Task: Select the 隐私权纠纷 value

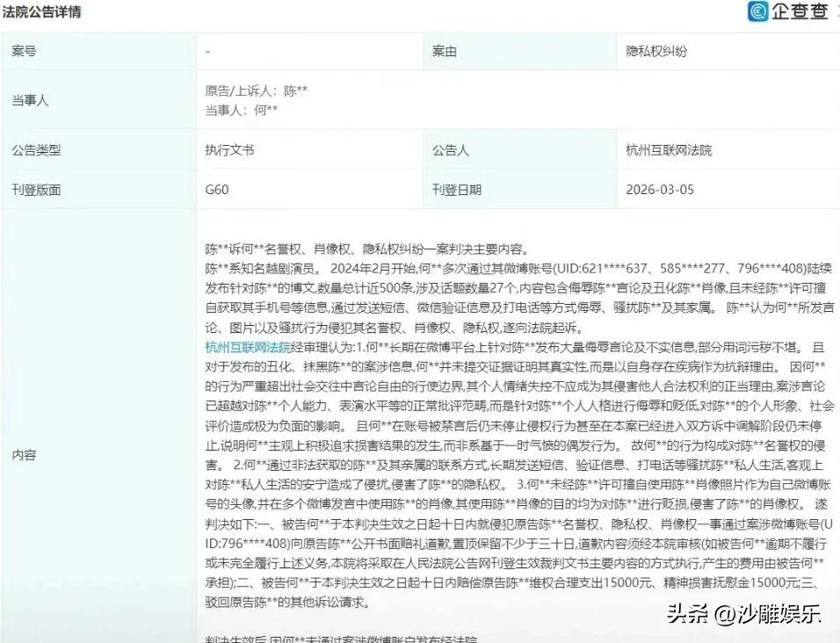Action: tap(656, 52)
